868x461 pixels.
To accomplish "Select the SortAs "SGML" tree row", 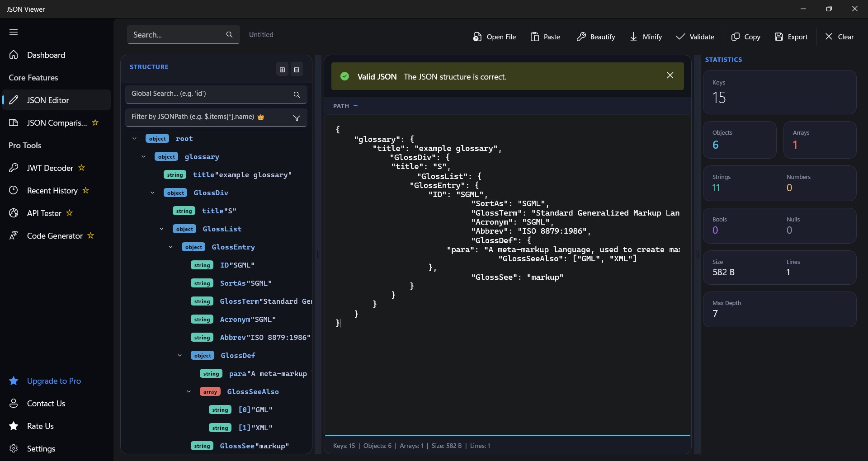I will 231,283.
